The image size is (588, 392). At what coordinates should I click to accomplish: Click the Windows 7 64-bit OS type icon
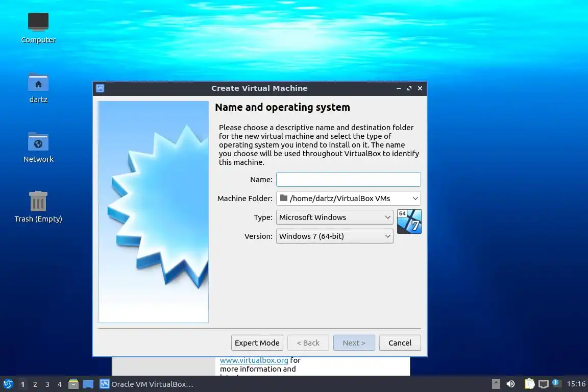(x=409, y=222)
